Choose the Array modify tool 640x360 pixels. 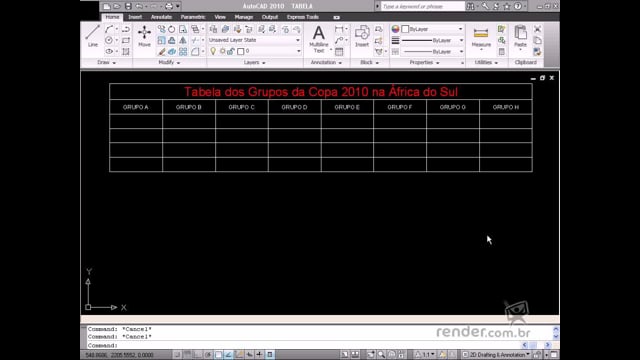tap(183, 51)
